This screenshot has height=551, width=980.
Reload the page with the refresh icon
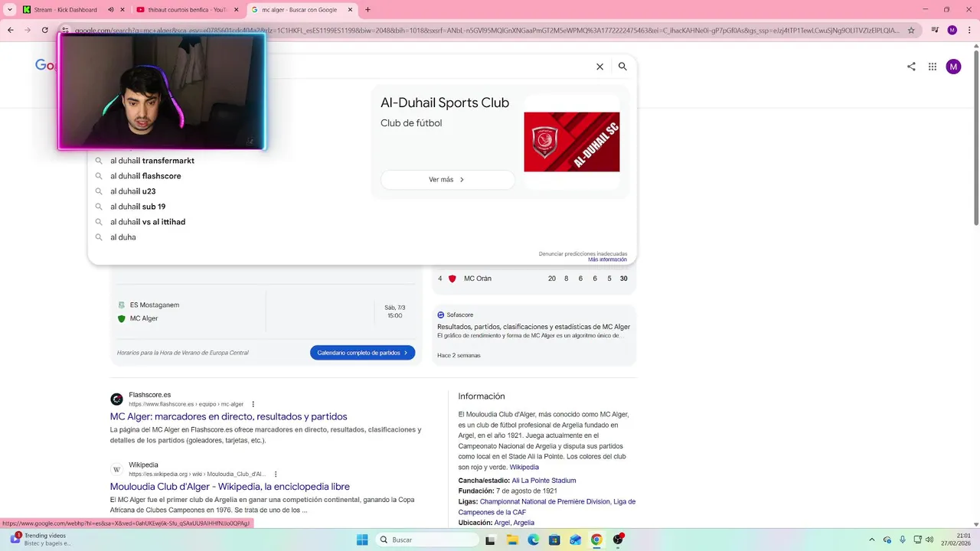point(45,31)
